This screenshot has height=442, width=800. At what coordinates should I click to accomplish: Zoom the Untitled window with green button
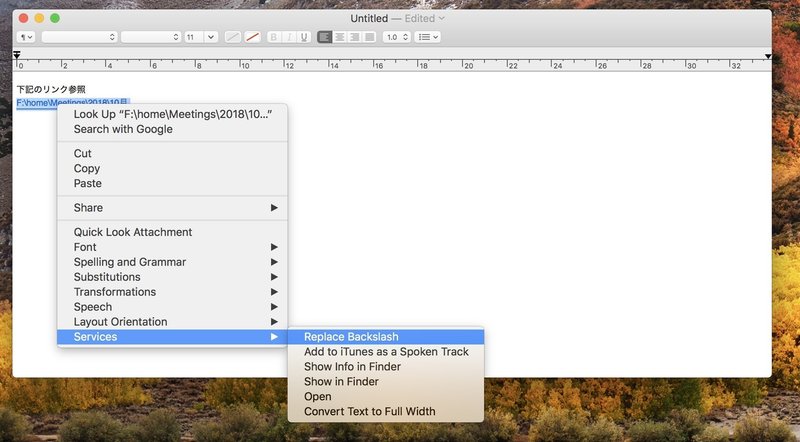[55, 18]
